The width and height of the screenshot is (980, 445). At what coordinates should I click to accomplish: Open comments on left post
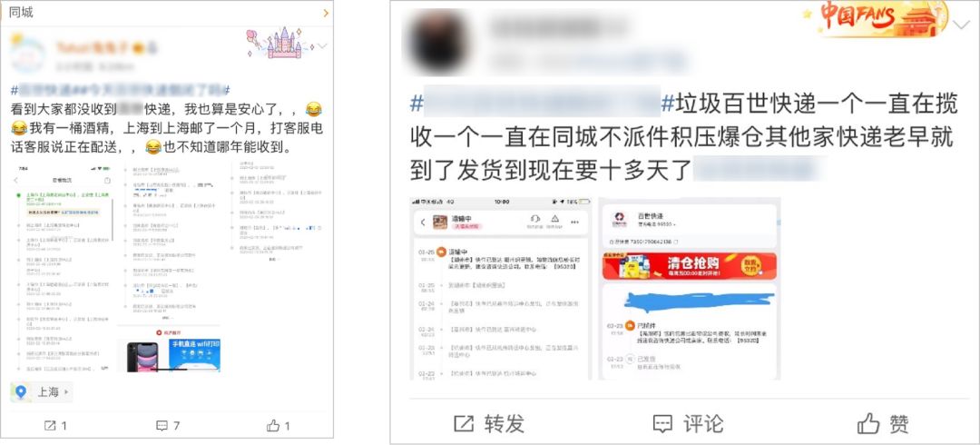coord(167,426)
